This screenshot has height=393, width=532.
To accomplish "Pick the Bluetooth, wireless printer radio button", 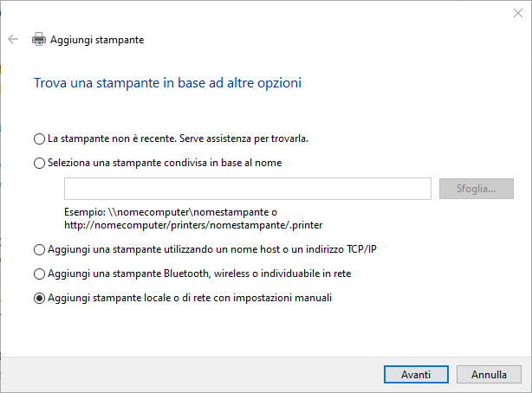I will pos(38,274).
